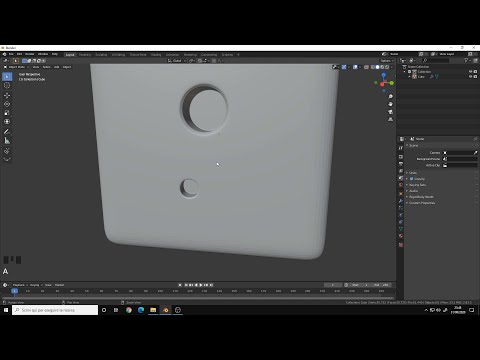Open the viewport Object menu
Image resolution: width=480 pixels, height=360 pixels.
[67, 67]
